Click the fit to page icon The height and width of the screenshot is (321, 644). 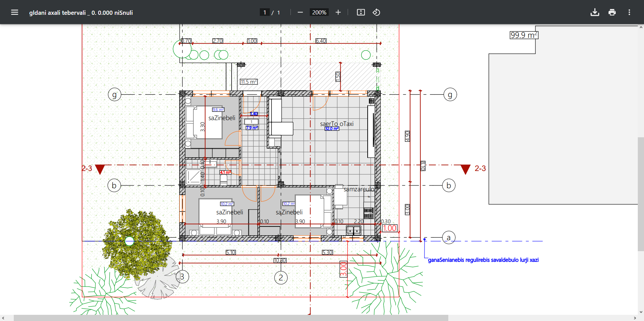point(361,12)
